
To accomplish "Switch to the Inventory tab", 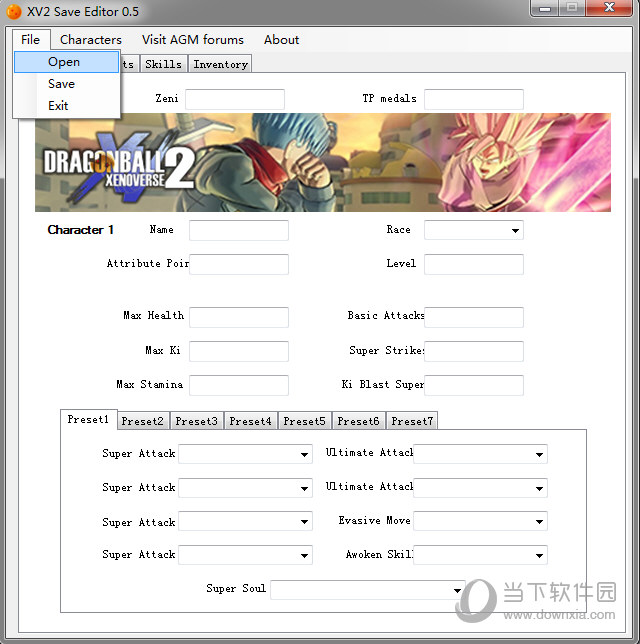I will click(x=220, y=64).
